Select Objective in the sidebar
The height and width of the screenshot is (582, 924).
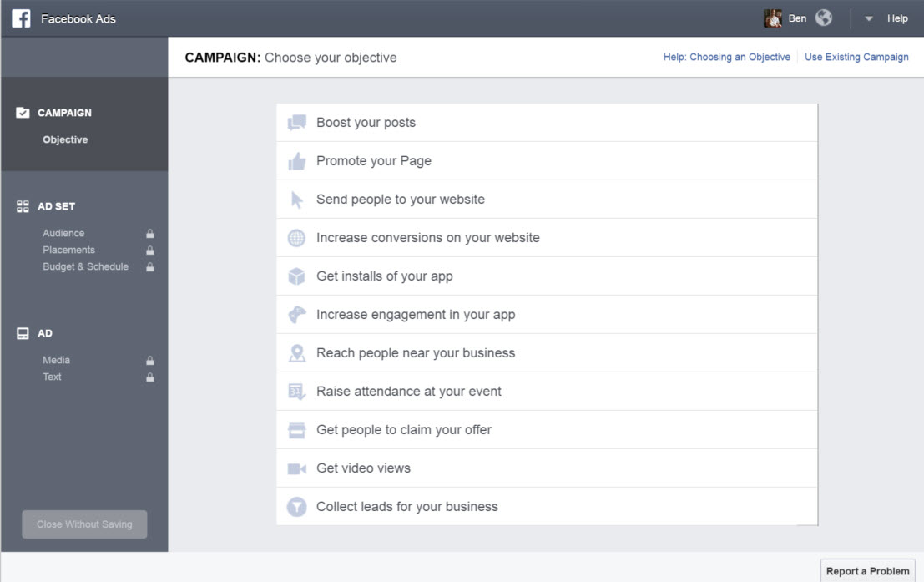pyautogui.click(x=65, y=139)
